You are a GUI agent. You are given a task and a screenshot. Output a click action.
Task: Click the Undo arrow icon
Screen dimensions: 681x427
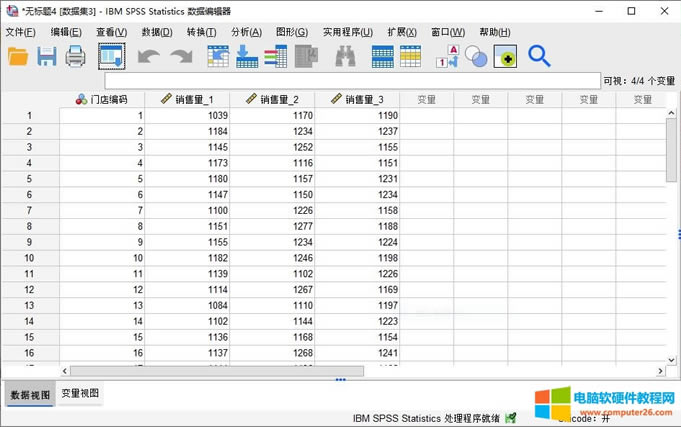(148, 57)
